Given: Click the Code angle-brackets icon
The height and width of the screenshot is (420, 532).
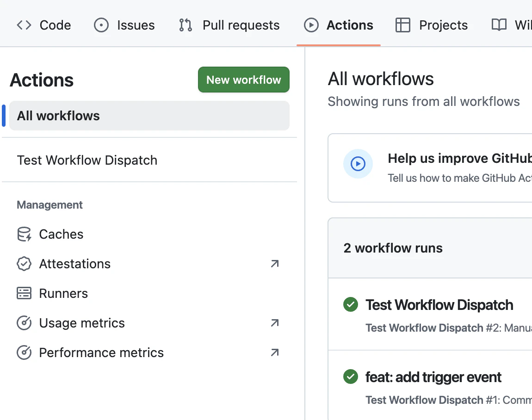Looking at the screenshot, I should 24,25.
